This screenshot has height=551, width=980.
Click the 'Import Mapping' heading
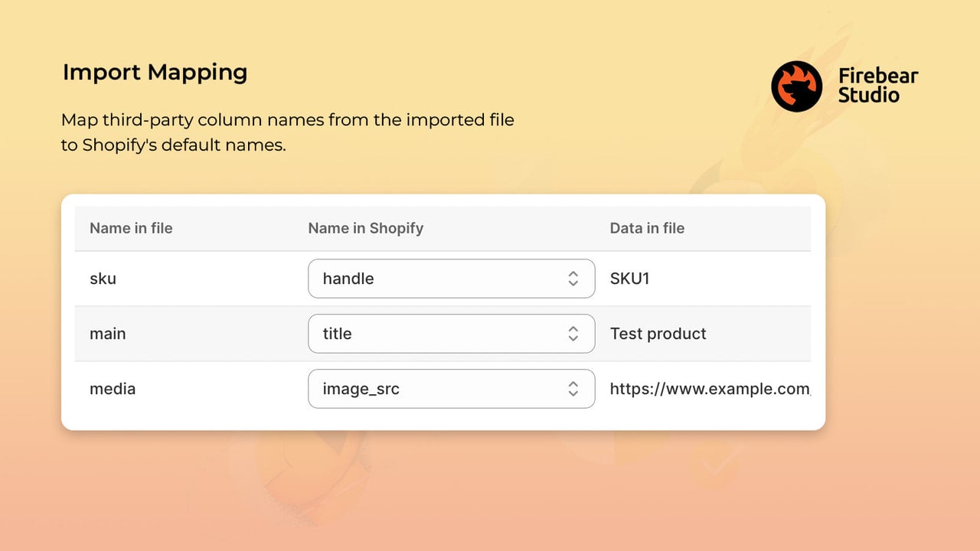[155, 73]
